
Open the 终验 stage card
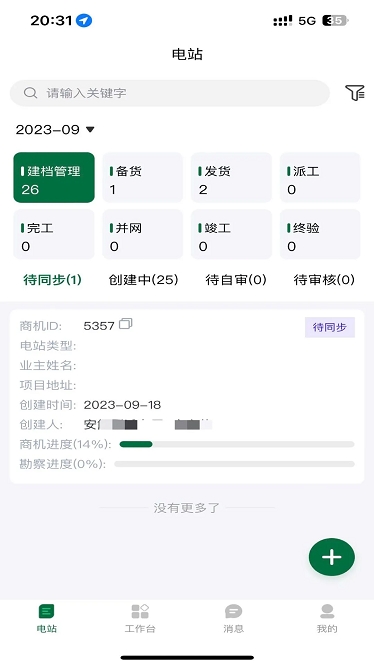tap(320, 234)
